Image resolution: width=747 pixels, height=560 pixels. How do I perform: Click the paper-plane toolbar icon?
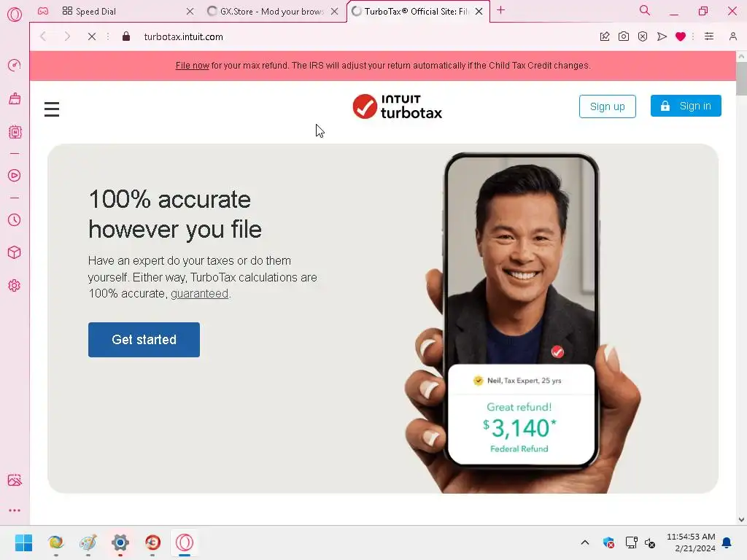click(x=662, y=36)
